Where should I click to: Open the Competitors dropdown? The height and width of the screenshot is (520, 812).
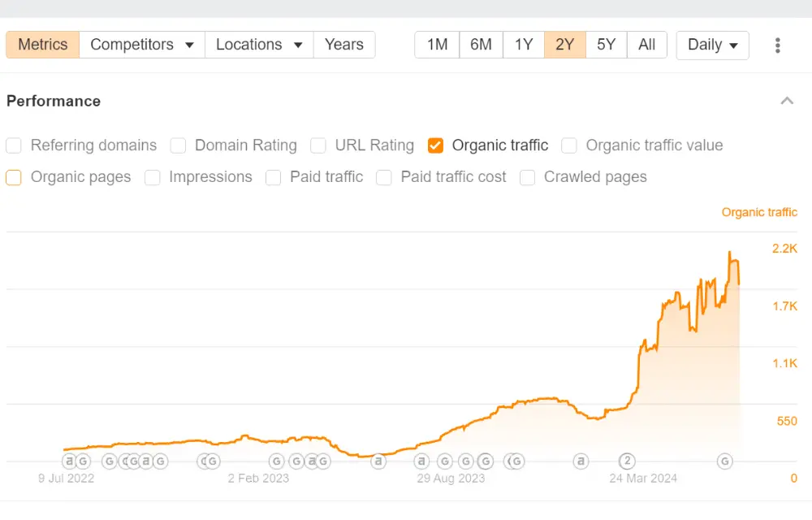(141, 45)
